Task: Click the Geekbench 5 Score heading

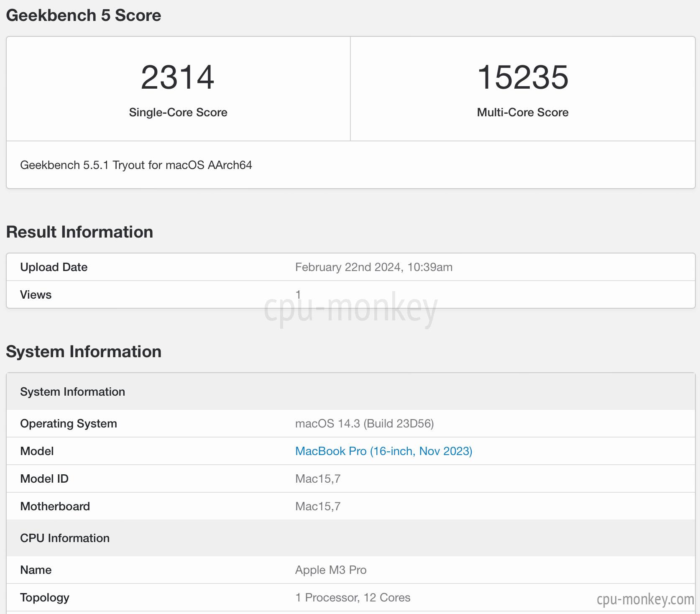Action: (84, 15)
